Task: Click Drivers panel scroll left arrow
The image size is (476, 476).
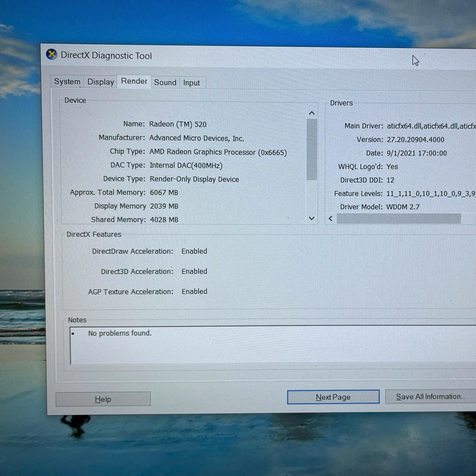Action: coord(331,218)
